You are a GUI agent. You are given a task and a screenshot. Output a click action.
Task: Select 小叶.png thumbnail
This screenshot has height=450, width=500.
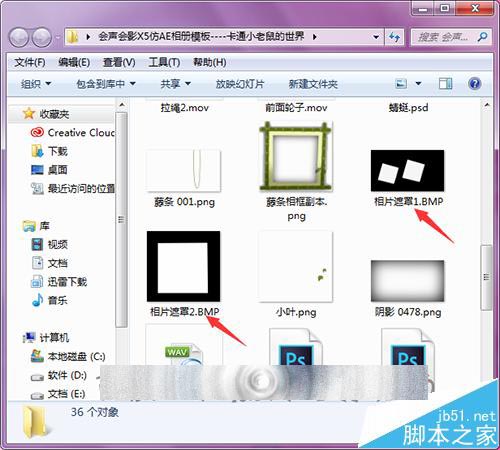click(x=296, y=266)
